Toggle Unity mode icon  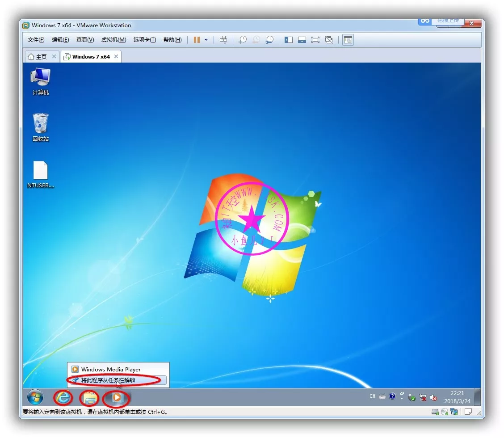pyautogui.click(x=329, y=40)
